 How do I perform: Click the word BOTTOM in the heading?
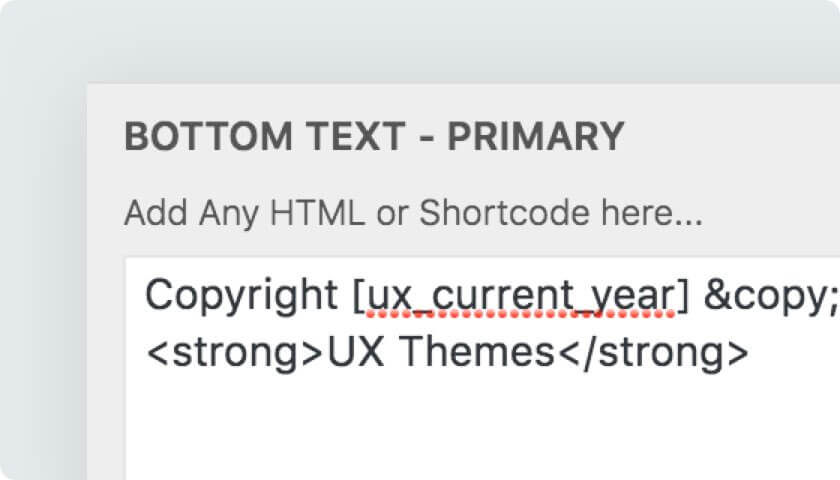coord(209,136)
